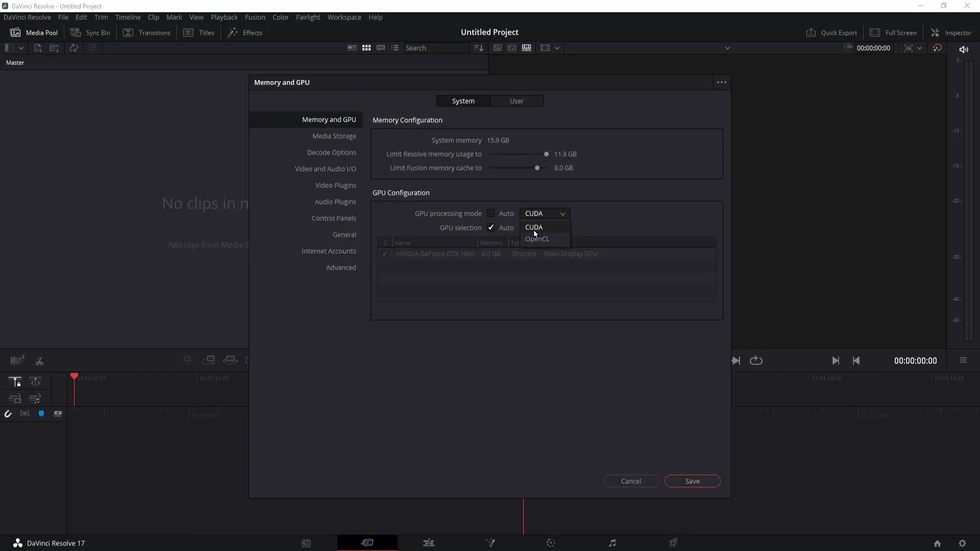This screenshot has width=980, height=551.
Task: Open the preferences three-dot options menu
Action: 721,82
